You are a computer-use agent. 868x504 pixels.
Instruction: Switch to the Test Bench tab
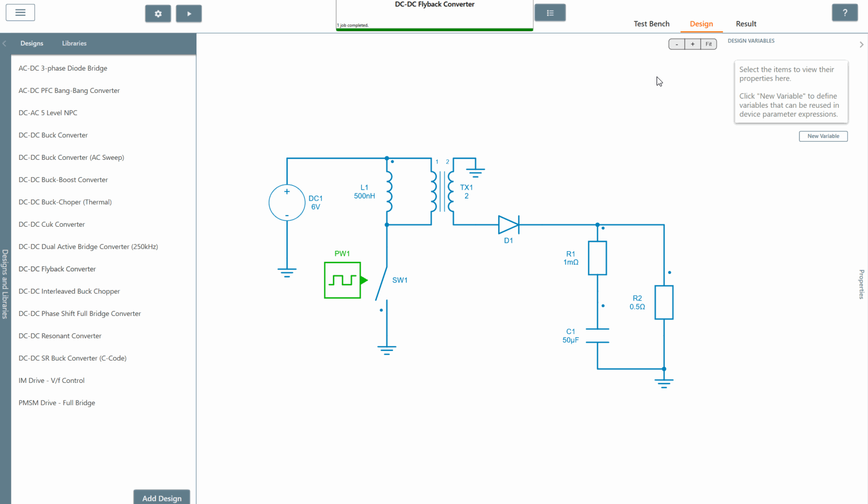pos(651,24)
